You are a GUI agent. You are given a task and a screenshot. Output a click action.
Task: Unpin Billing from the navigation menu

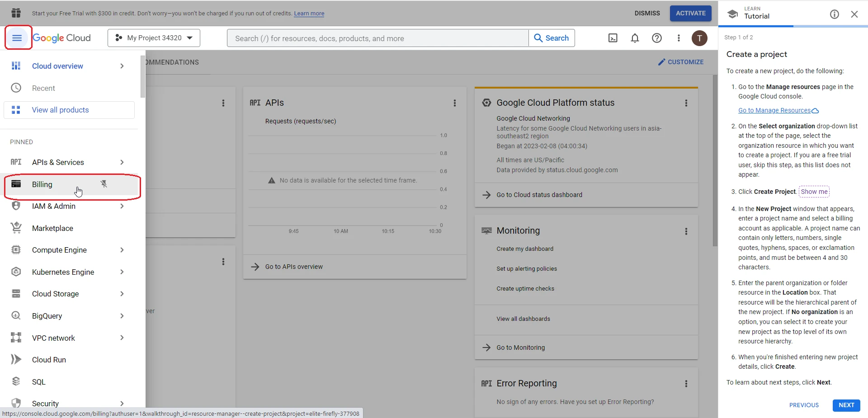point(104,184)
